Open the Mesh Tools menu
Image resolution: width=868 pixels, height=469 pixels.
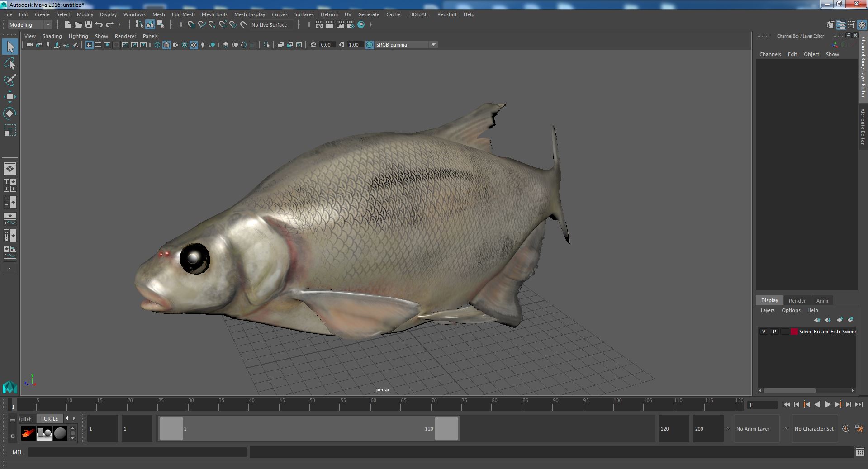(214, 14)
